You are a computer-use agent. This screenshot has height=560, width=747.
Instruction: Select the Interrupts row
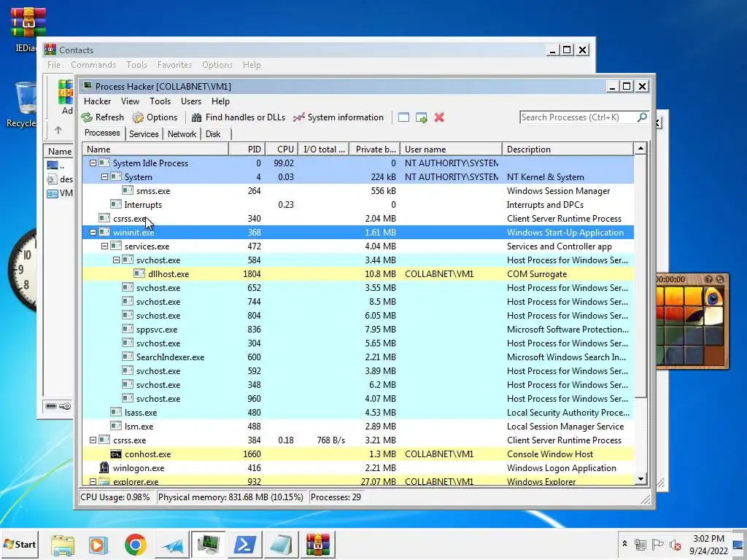357,204
